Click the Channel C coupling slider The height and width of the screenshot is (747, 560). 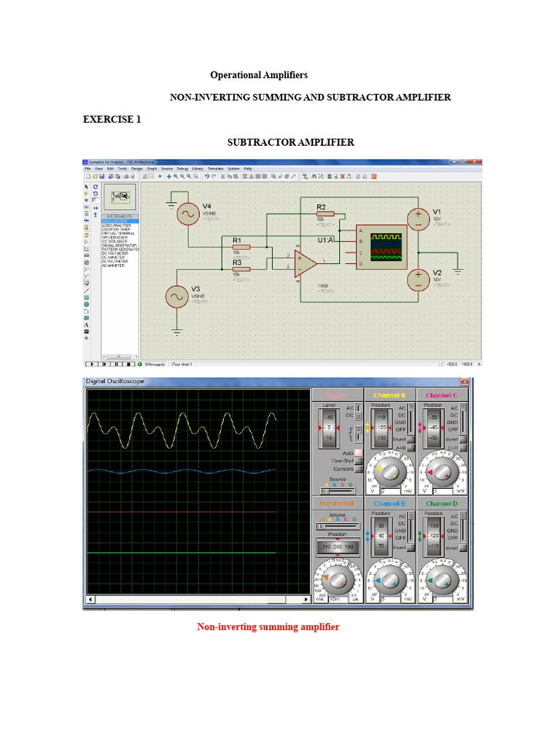(463, 419)
